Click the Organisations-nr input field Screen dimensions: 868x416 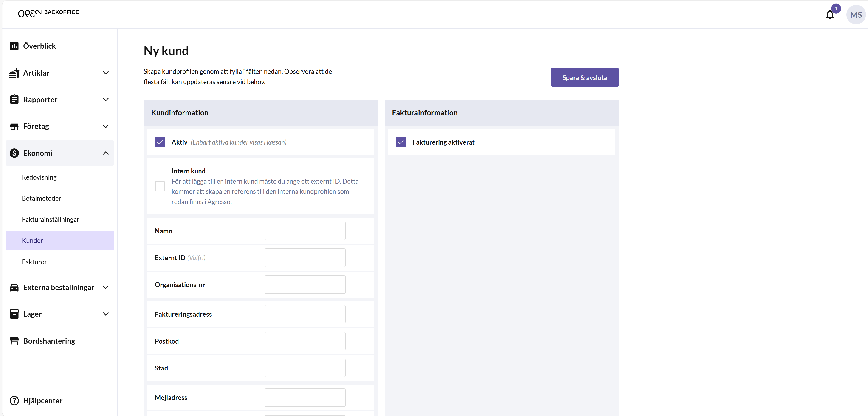(x=305, y=284)
